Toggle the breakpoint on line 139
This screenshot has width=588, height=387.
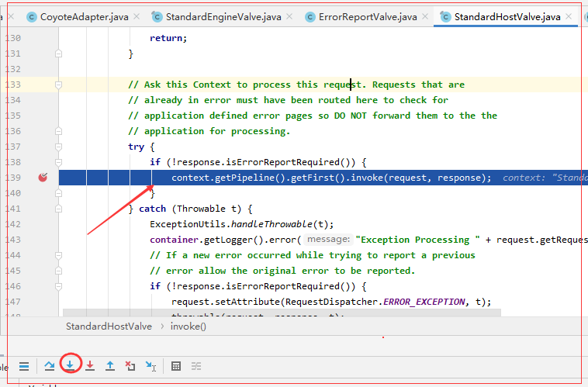43,178
